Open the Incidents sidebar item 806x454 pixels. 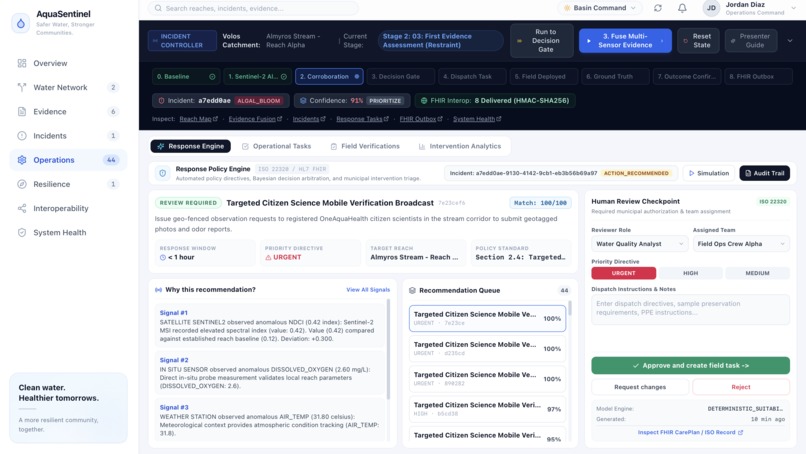pyautogui.click(x=68, y=136)
